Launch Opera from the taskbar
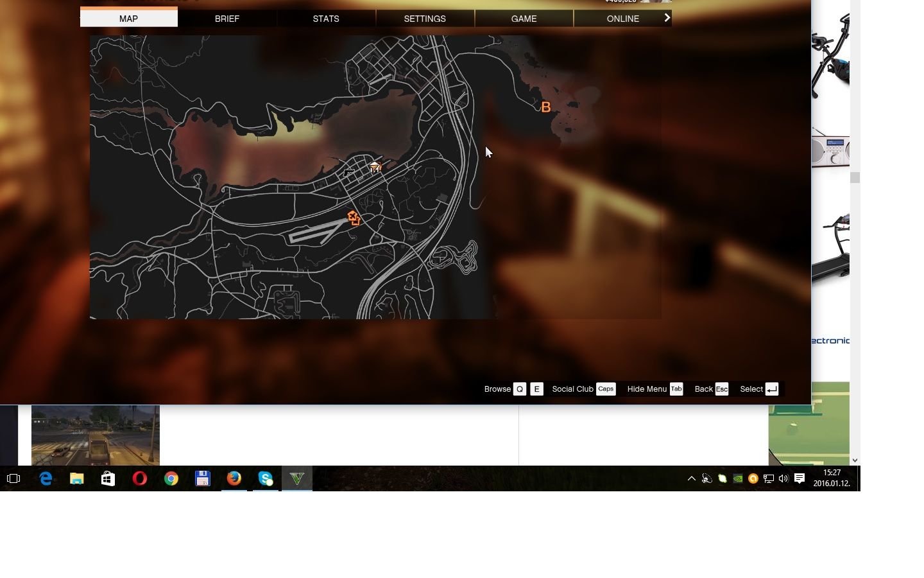Viewport: 924px width, 578px height. [139, 478]
